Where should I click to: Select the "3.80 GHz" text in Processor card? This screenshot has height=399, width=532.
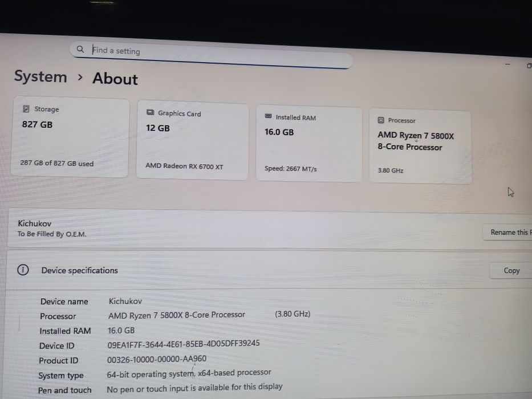point(391,170)
